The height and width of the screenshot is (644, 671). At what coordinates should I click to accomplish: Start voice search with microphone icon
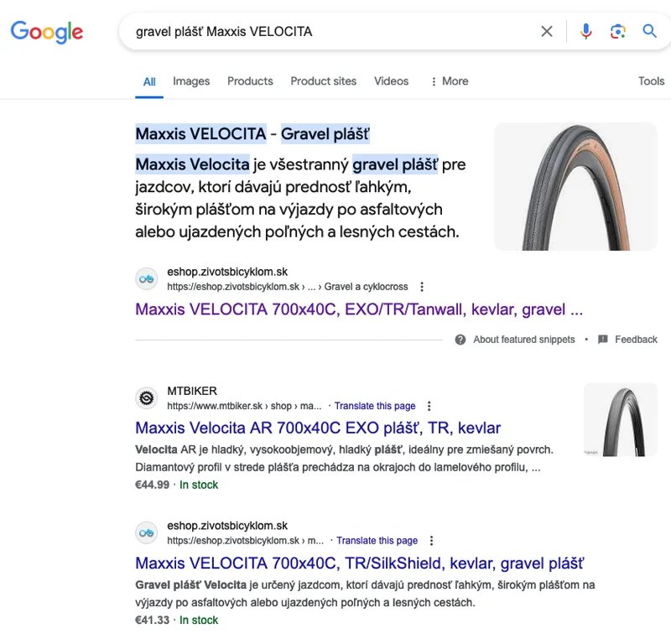[585, 32]
